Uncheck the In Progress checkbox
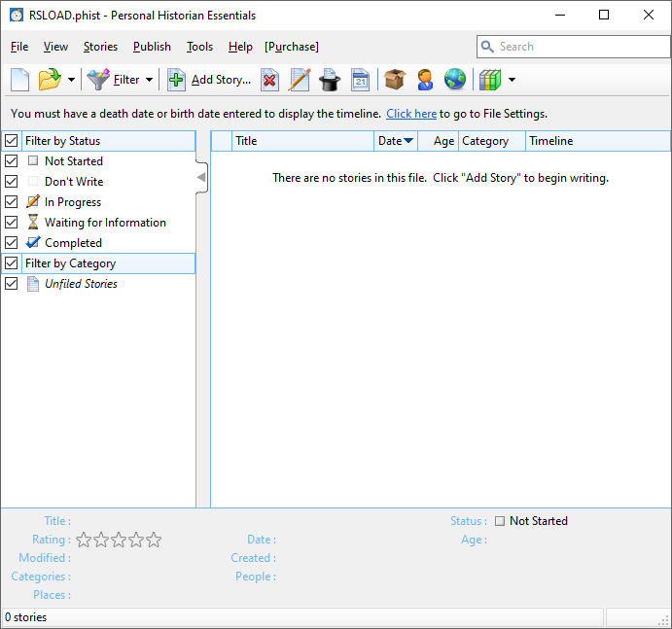The height and width of the screenshot is (629, 672). pos(11,202)
